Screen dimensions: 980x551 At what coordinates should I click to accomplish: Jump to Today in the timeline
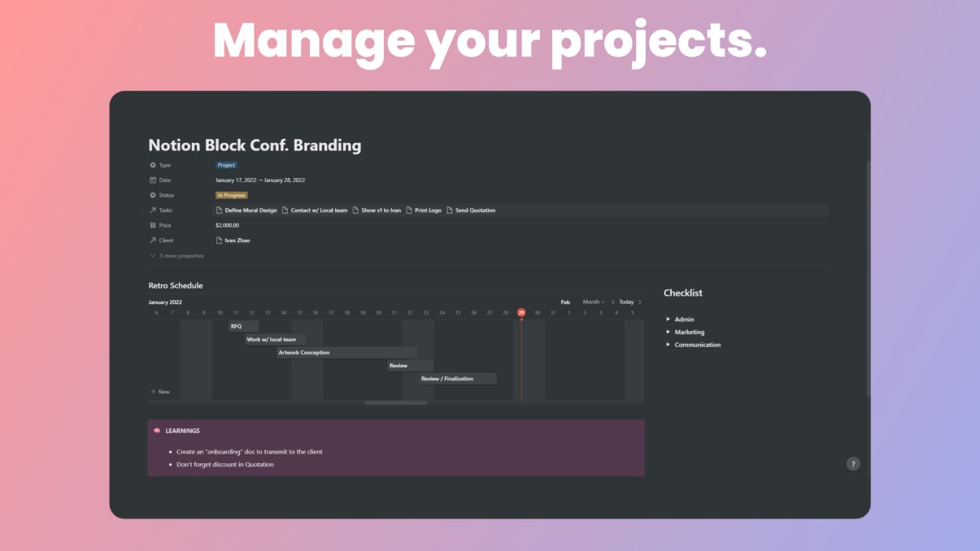626,302
